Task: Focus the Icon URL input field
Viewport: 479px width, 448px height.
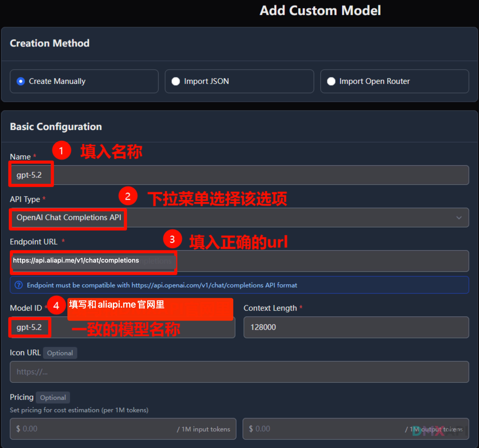Action: [x=239, y=372]
